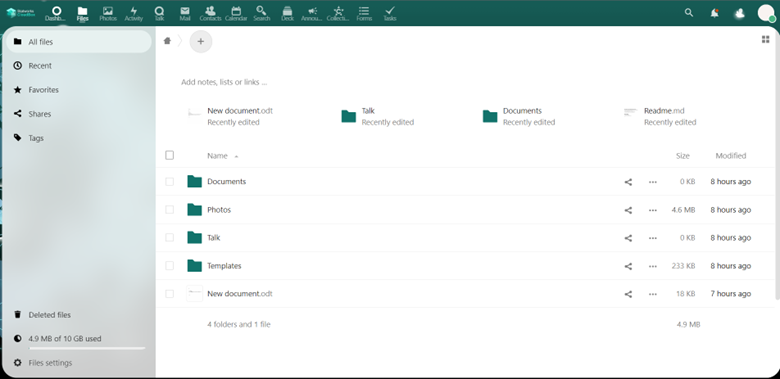Select Favorites in sidebar
The image size is (780, 379).
(x=79, y=90)
